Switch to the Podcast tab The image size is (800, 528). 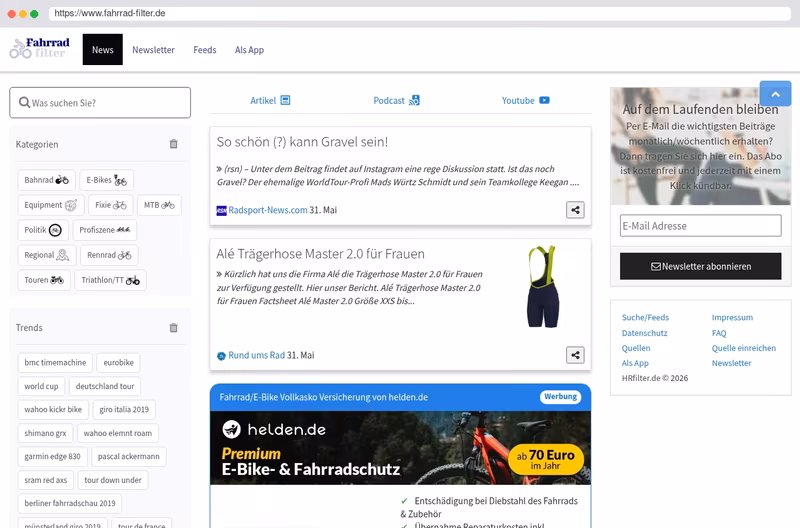(x=396, y=100)
